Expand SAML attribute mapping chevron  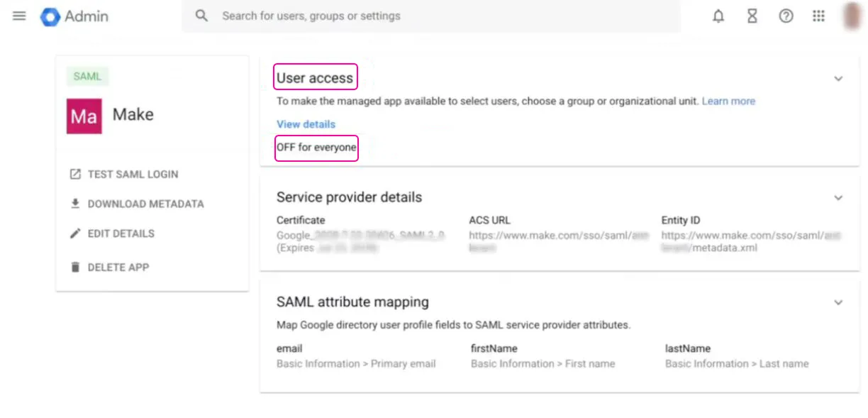[838, 302]
